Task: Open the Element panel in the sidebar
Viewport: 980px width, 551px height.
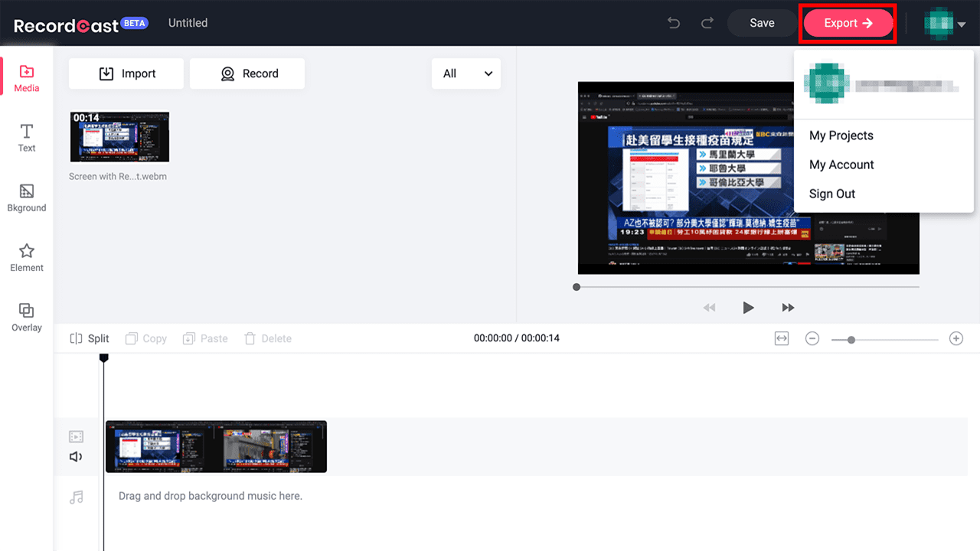Action: pos(26,258)
